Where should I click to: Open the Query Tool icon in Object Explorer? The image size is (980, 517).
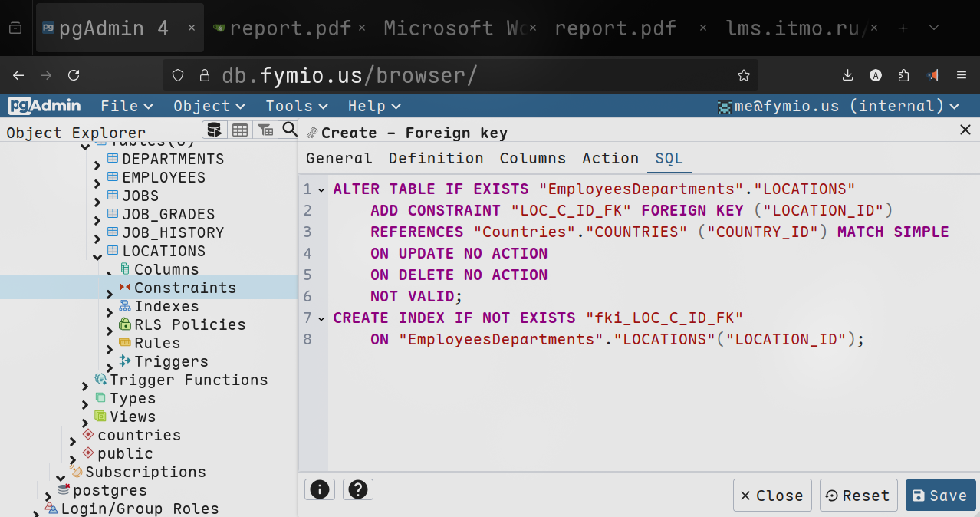215,130
